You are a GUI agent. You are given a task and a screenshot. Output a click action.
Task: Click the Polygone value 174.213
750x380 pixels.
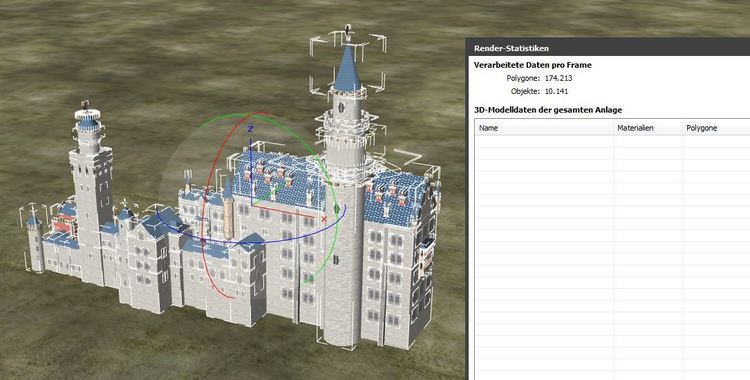(559, 78)
